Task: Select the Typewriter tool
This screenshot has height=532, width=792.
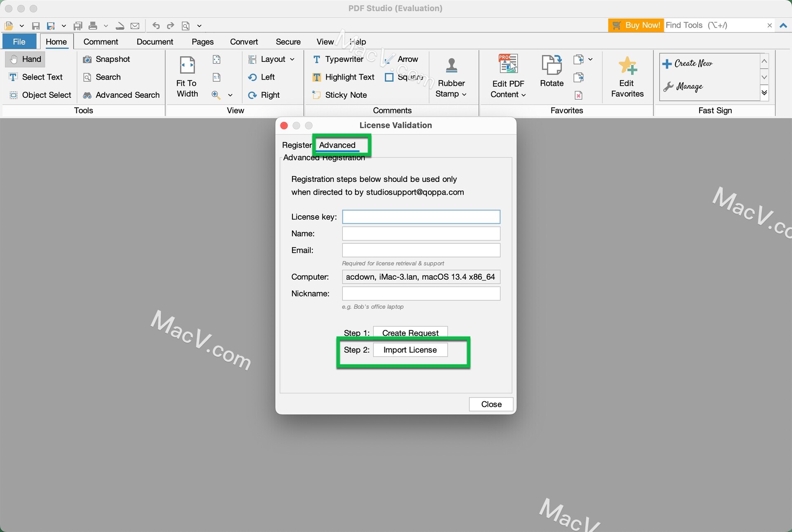Action: (x=338, y=59)
